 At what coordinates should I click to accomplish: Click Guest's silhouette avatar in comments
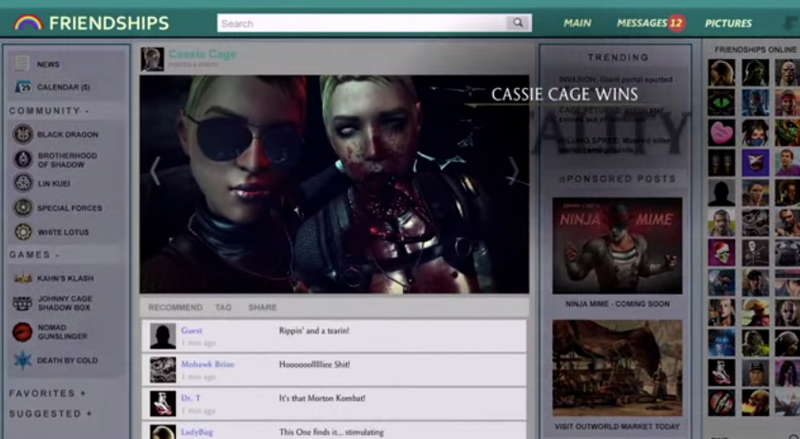[x=163, y=336]
